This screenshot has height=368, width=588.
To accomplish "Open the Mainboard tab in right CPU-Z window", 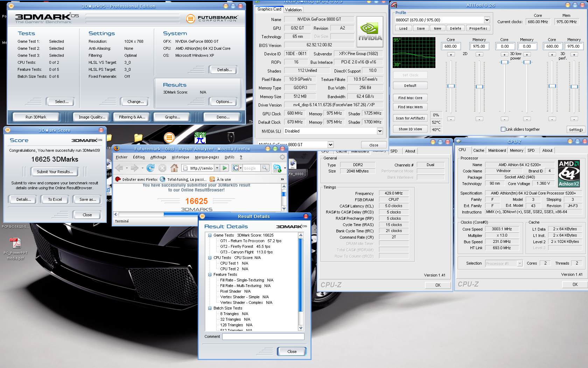I will click(x=497, y=150).
